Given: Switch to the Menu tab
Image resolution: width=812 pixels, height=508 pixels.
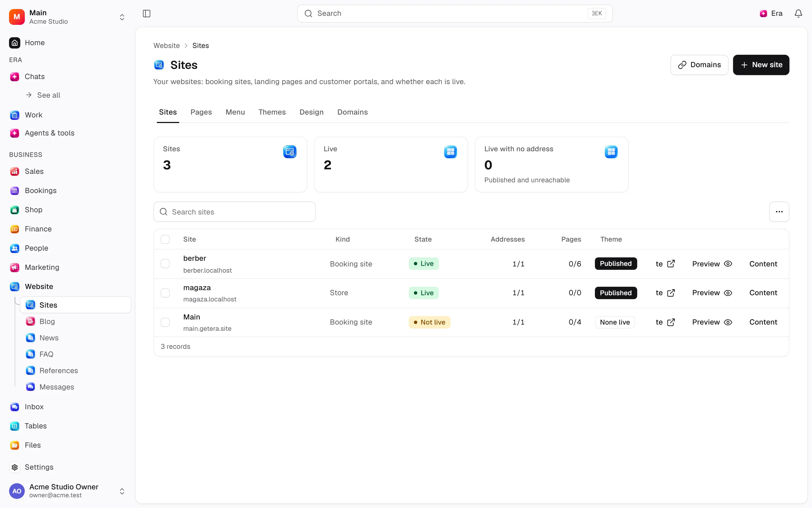Looking at the screenshot, I should coord(235,112).
